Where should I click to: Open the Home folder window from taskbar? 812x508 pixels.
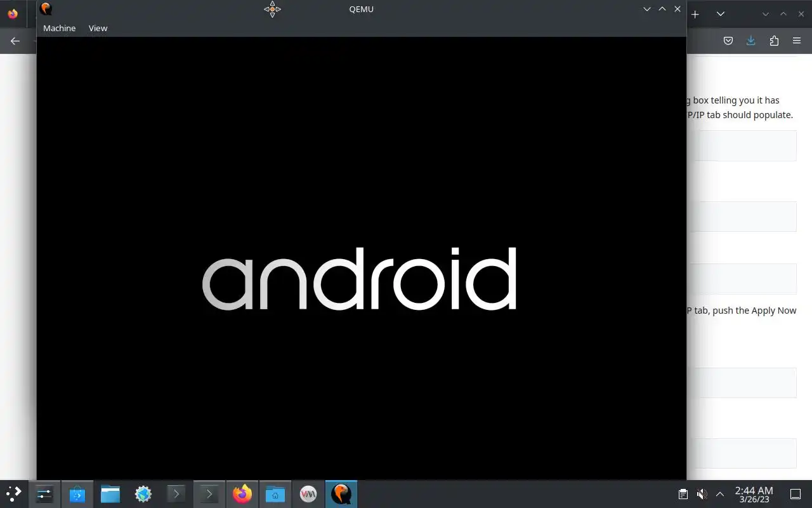pyautogui.click(x=275, y=493)
